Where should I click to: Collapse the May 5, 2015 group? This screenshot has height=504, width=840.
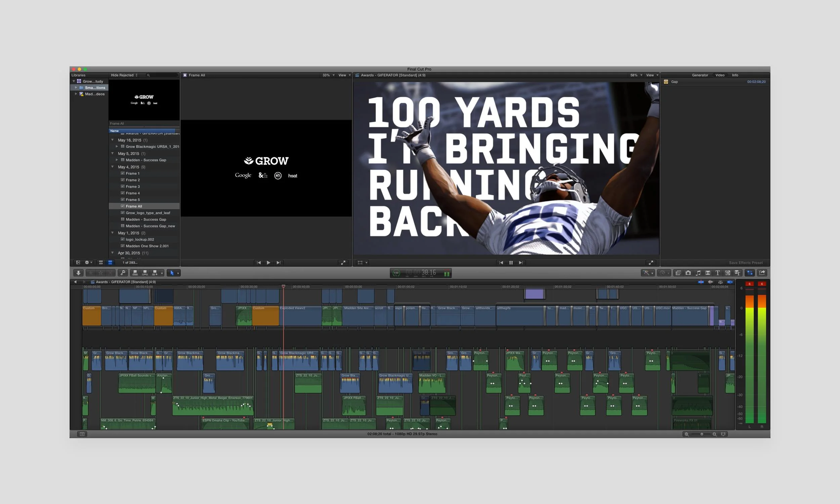pos(112,153)
